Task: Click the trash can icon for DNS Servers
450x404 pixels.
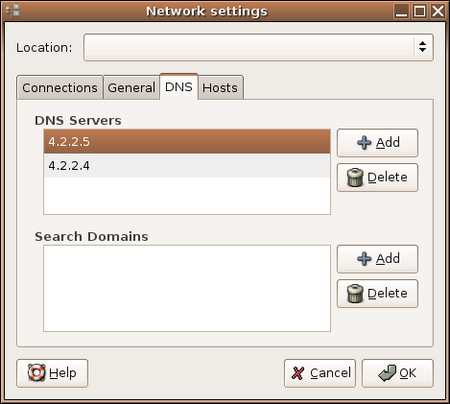Action: click(x=355, y=177)
